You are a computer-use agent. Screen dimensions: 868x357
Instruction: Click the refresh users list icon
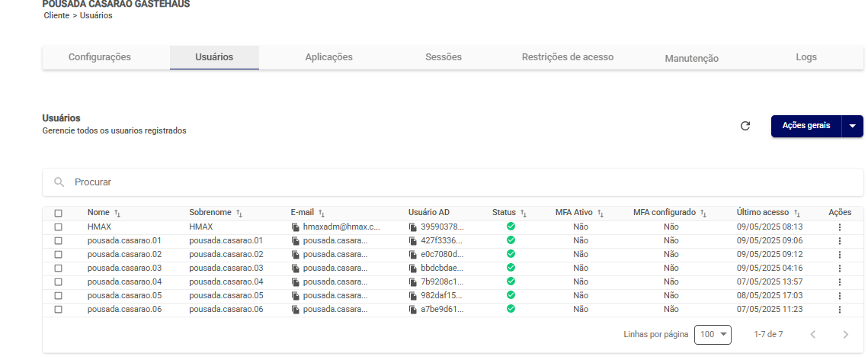(x=745, y=126)
